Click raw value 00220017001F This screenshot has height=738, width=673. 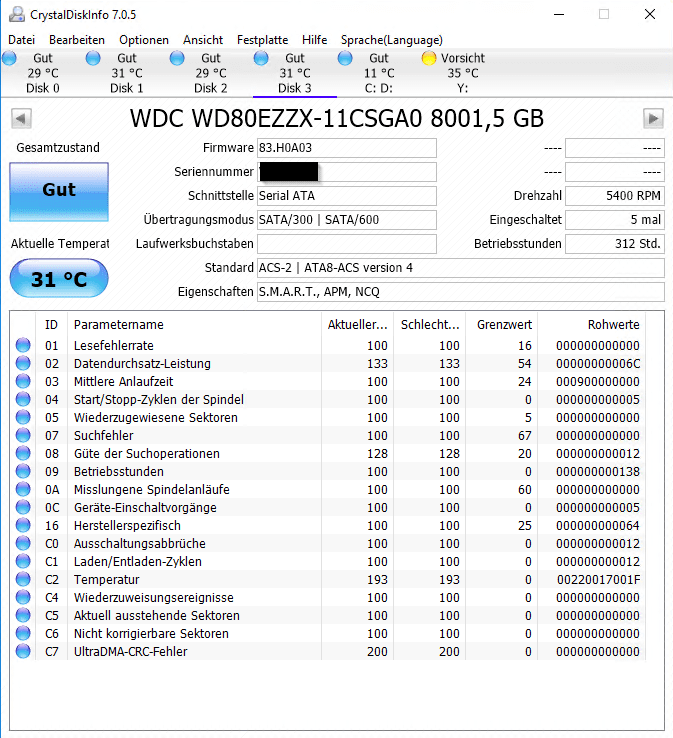598,579
